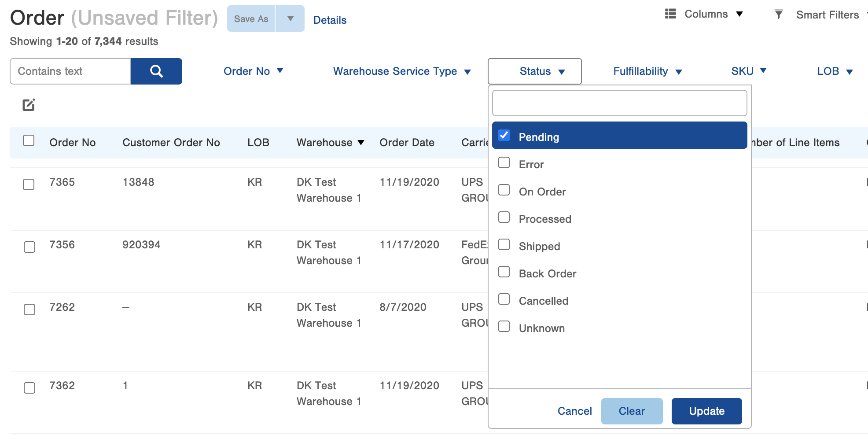This screenshot has width=868, height=435.
Task: Select the Back Order status checkbox
Action: pos(504,272)
